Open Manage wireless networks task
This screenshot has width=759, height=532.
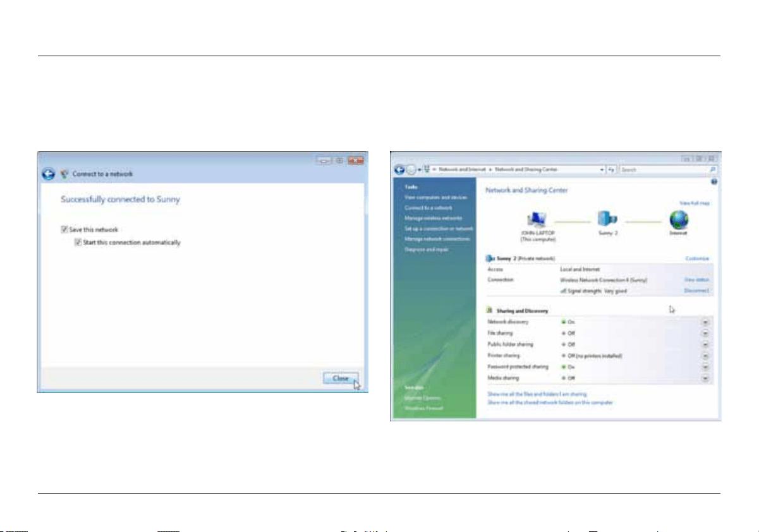(433, 218)
